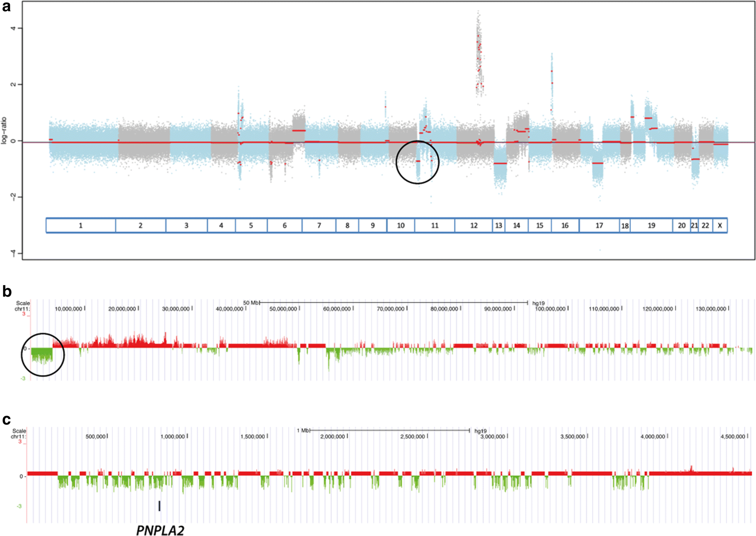Select chromosome 18 label box
This screenshot has height=536, width=756.
[x=625, y=226]
